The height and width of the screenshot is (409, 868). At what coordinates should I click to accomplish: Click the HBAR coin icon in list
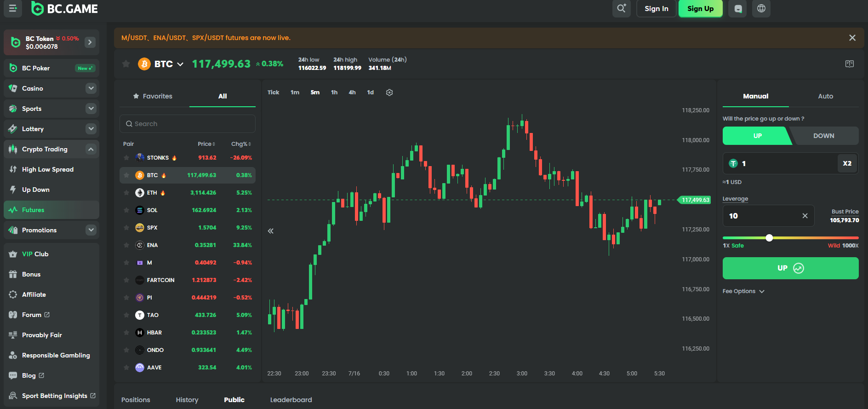(140, 333)
